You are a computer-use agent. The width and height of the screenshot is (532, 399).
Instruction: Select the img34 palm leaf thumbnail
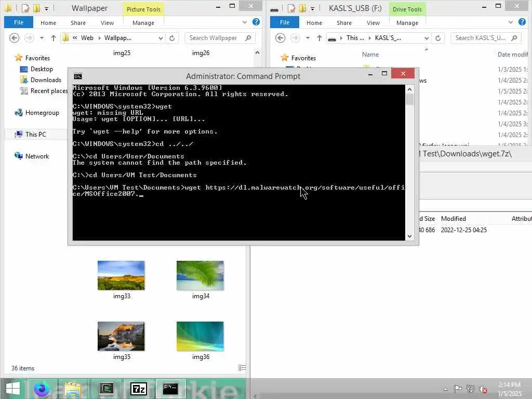200,275
